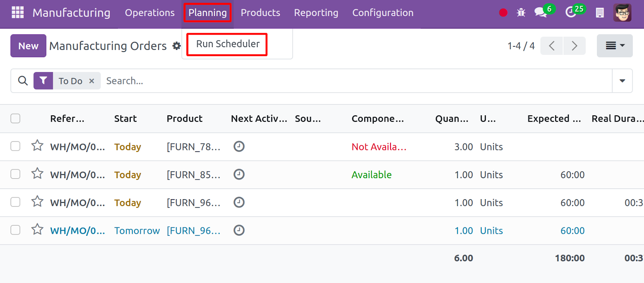The height and width of the screenshot is (283, 644).
Task: Sort by the Expected duration column header
Action: [554, 119]
